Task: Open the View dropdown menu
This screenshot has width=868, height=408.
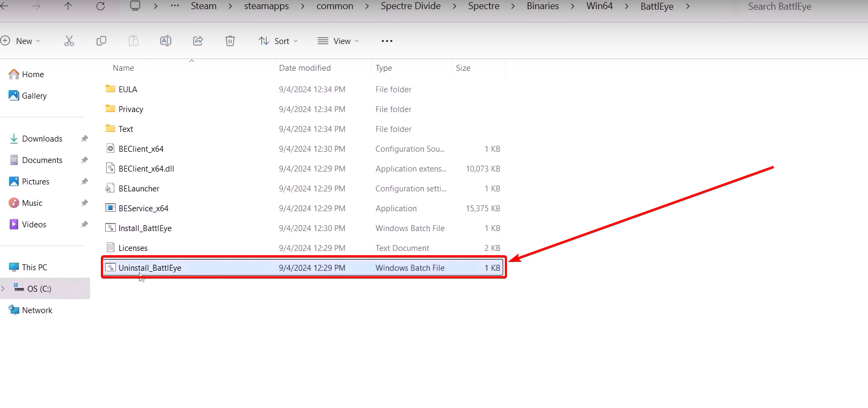Action: point(339,41)
